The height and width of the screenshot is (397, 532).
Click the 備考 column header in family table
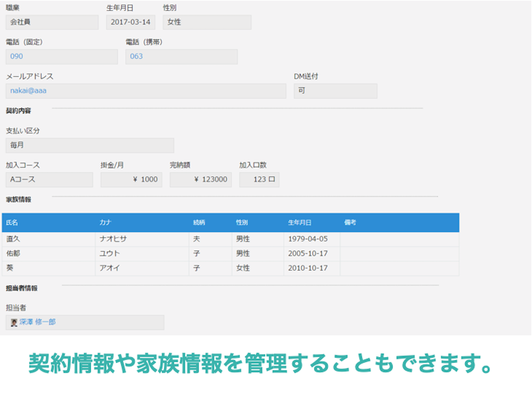coord(350,222)
